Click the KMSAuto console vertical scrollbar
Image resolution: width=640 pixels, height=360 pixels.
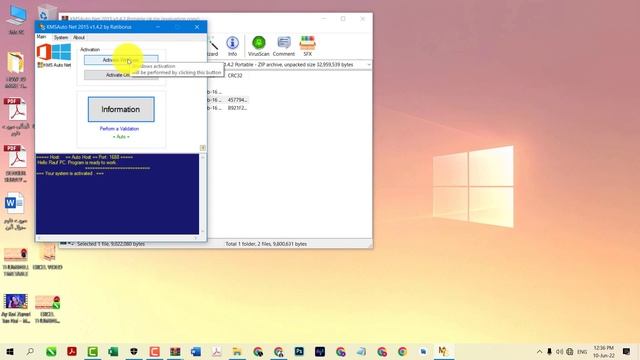point(202,193)
